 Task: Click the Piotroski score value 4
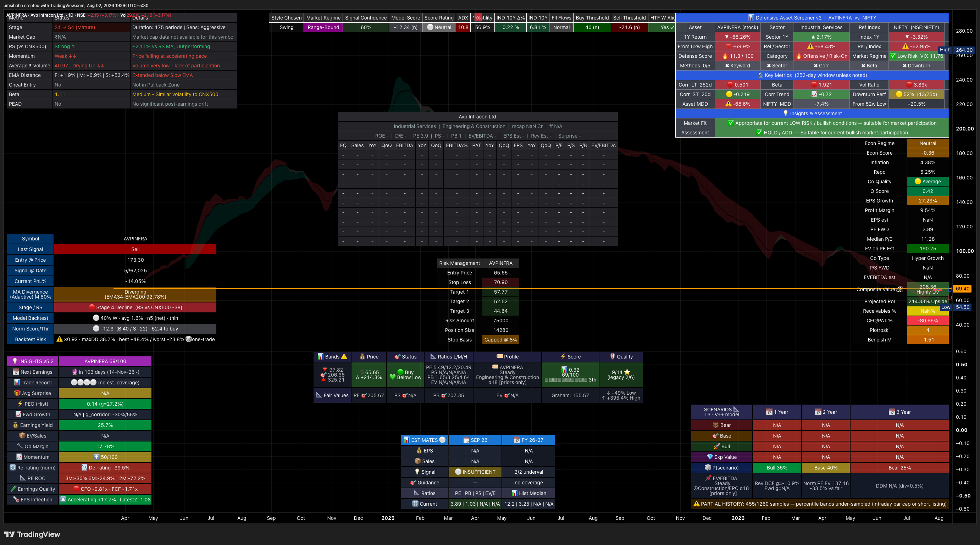pos(928,330)
